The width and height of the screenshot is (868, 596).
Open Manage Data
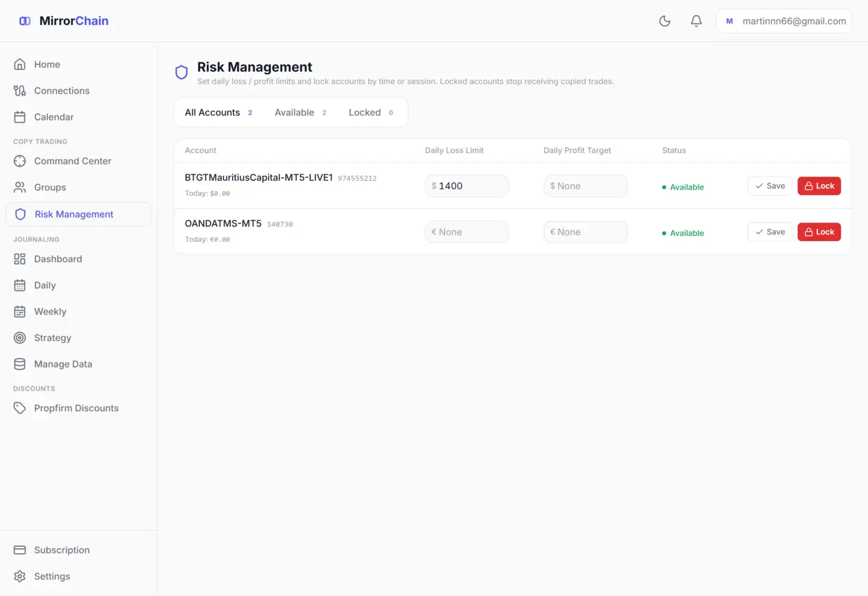pos(79,364)
